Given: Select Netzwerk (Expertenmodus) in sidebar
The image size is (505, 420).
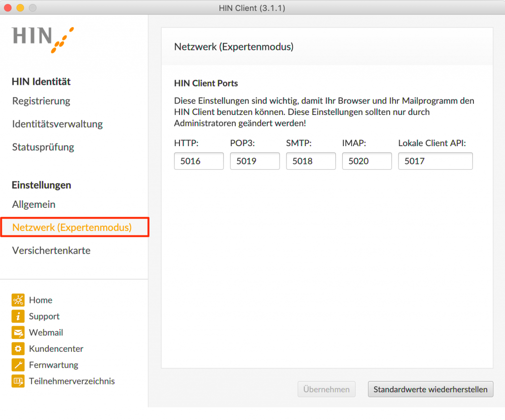Looking at the screenshot, I should click(x=72, y=228).
